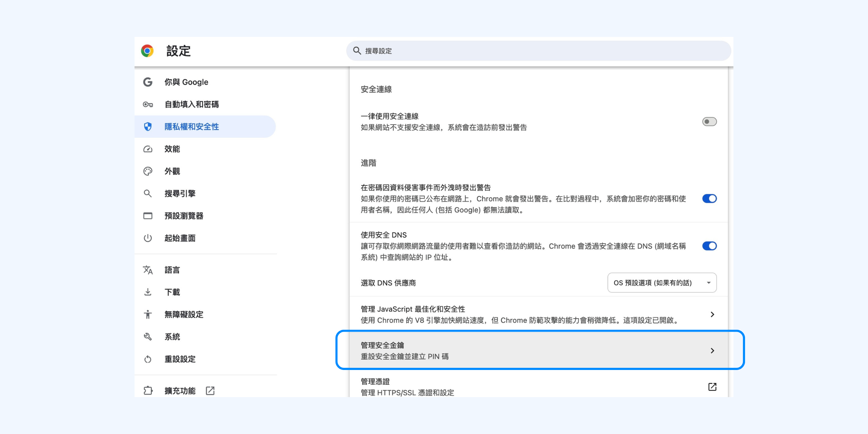Click the download arrow icon next to 下載

148,292
